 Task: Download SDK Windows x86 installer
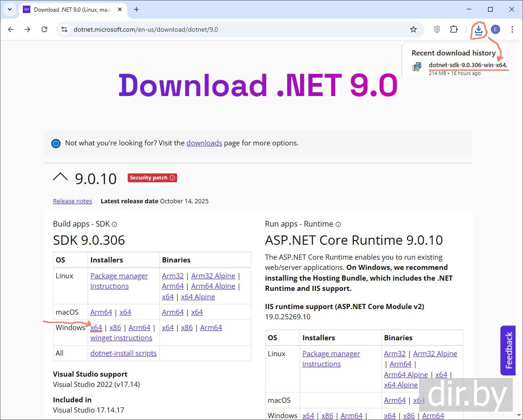[x=115, y=328]
